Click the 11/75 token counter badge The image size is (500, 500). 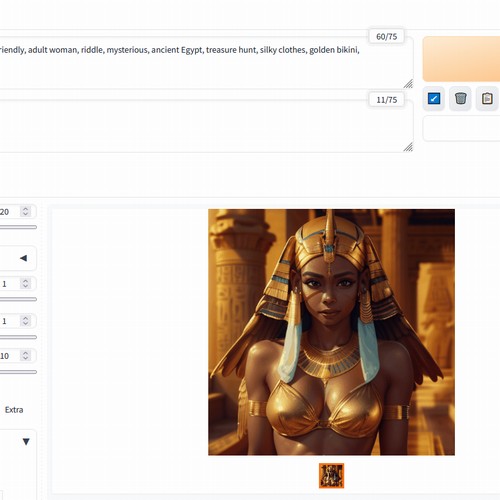click(x=387, y=100)
